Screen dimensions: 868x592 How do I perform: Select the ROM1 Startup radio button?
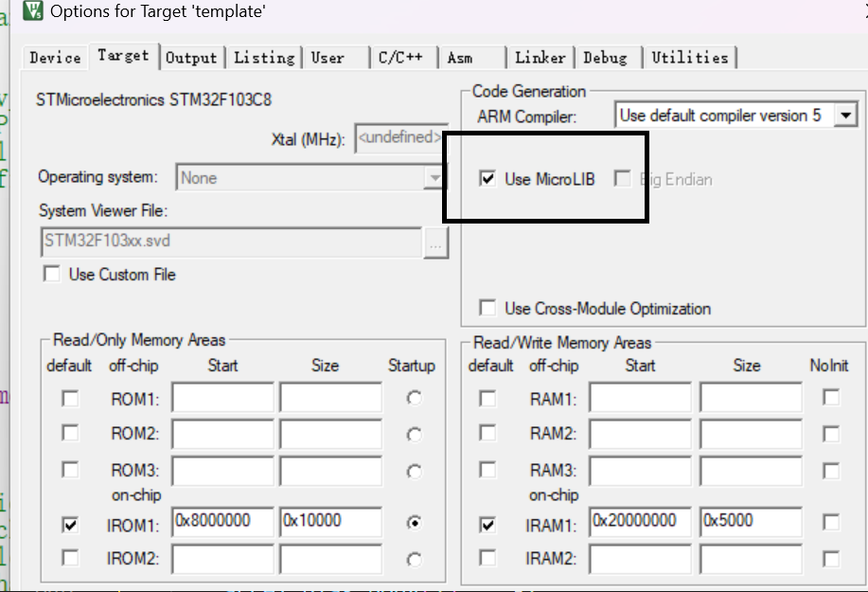tap(414, 398)
